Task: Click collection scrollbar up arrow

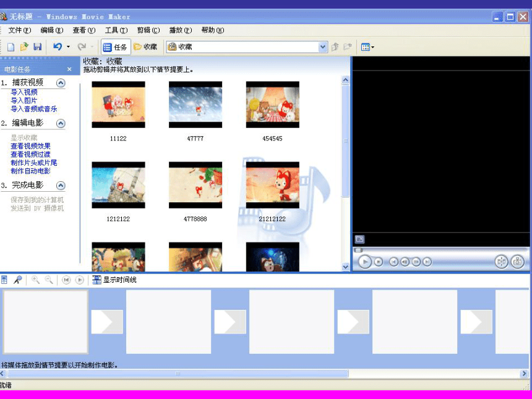Action: click(x=345, y=80)
